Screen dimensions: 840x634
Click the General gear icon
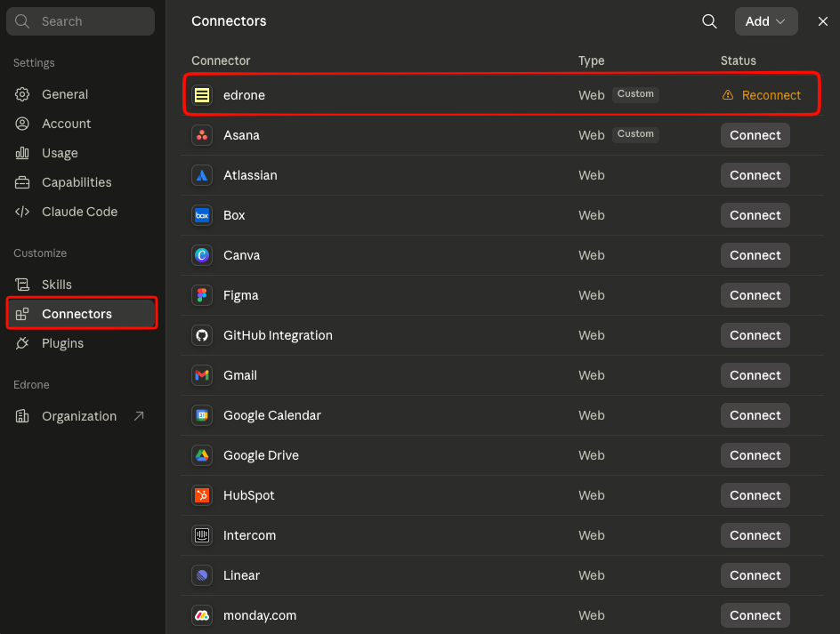(x=22, y=94)
